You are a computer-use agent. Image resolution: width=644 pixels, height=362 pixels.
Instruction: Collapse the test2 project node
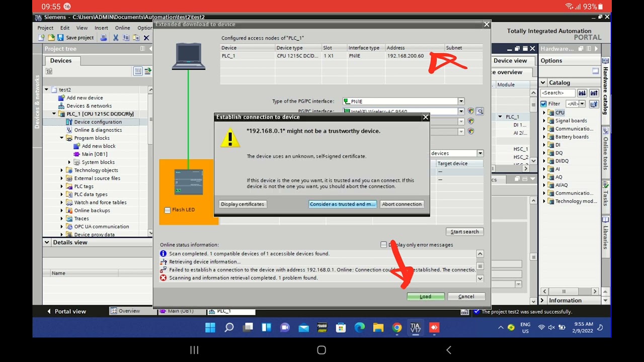pyautogui.click(x=46, y=89)
